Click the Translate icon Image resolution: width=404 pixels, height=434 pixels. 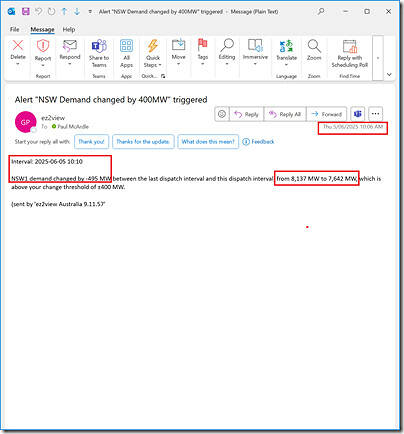[286, 46]
